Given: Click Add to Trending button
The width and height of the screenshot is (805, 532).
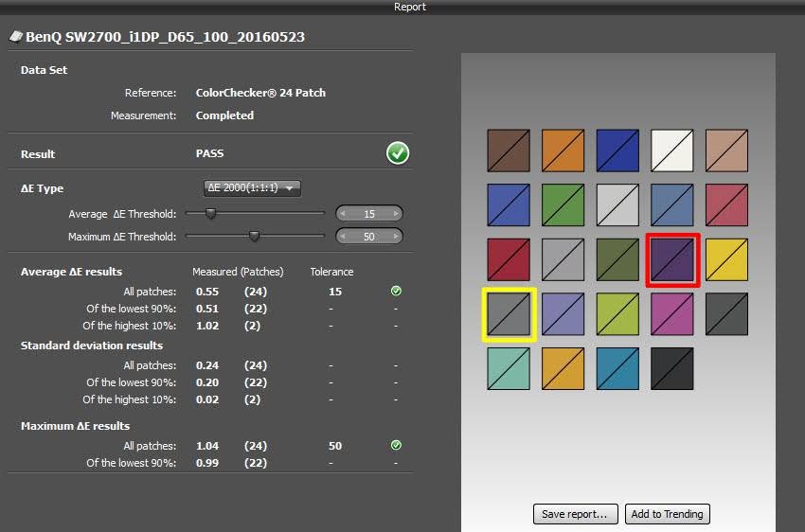Looking at the screenshot, I should (x=668, y=514).
